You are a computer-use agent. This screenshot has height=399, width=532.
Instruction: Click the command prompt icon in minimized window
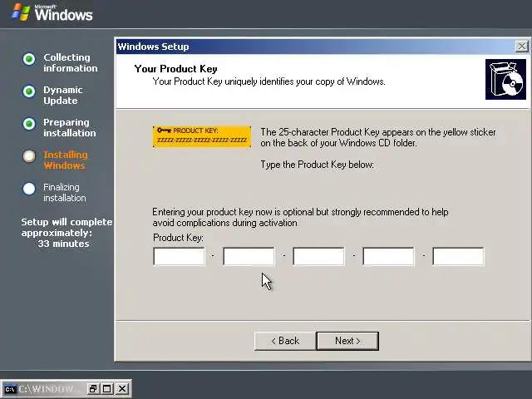(10, 389)
